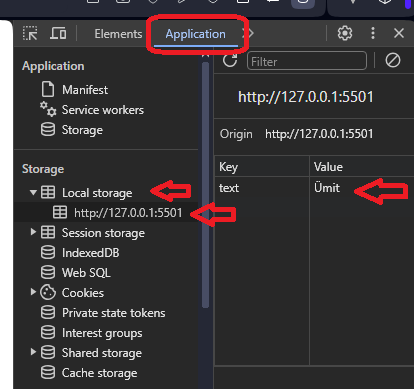
Task: Open the Storage overview item
Action: pyautogui.click(x=82, y=130)
